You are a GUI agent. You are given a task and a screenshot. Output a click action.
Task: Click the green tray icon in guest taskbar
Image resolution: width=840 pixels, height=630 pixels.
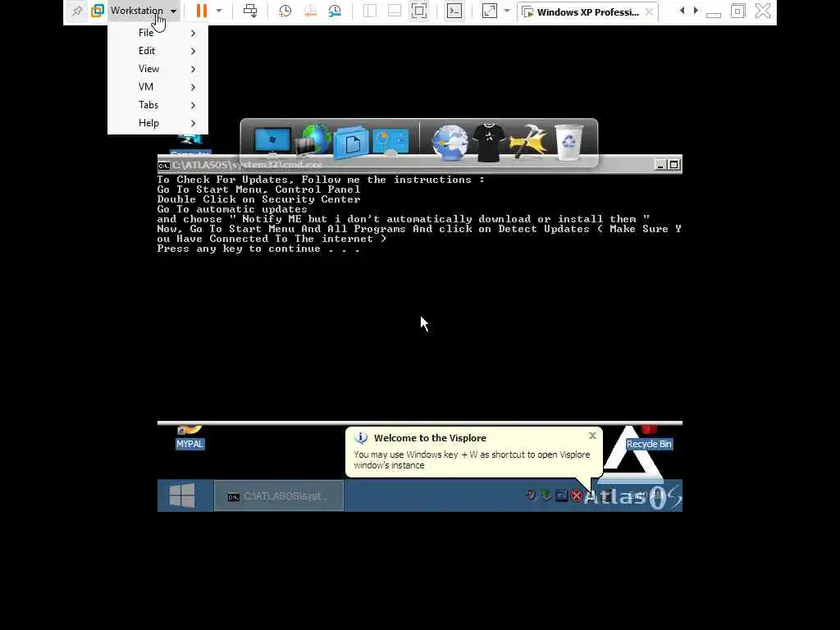click(x=546, y=495)
